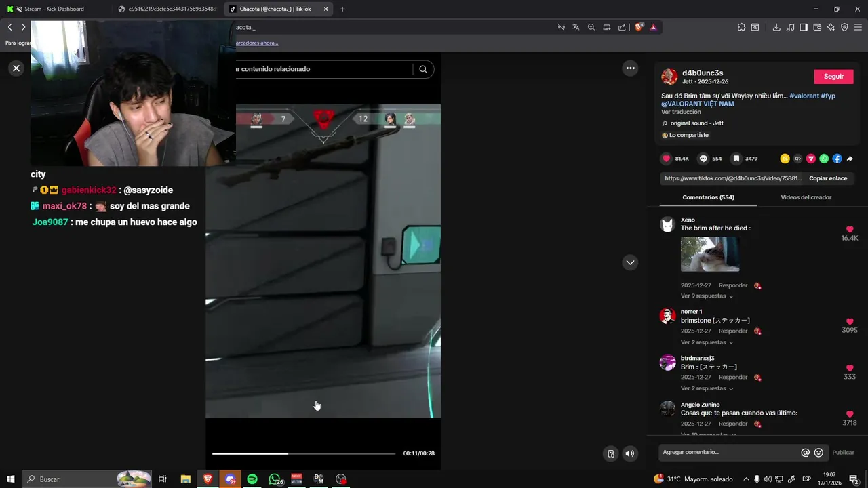Expand 'Ver 9 respuestas' under Xeno's comment
The image size is (868, 488).
(x=707, y=296)
